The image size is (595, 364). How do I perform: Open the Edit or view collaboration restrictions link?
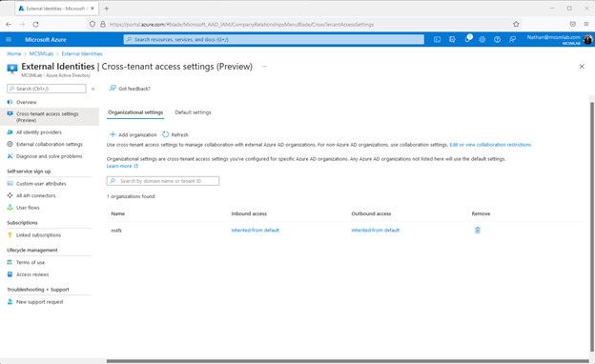490,145
